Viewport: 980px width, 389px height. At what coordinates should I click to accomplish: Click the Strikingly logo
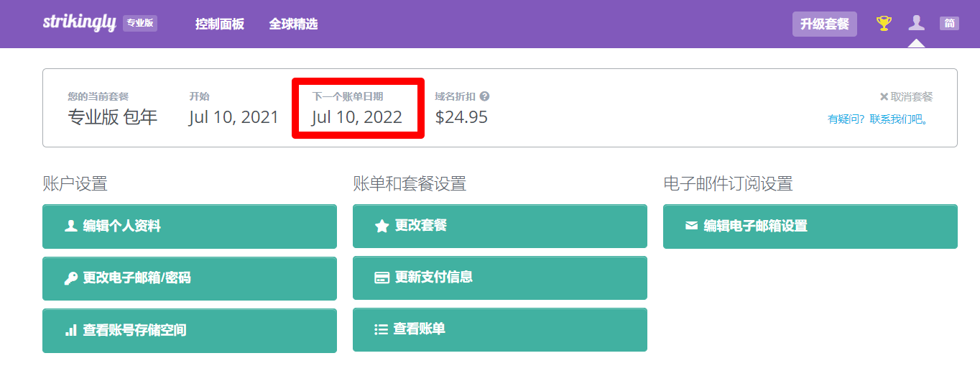click(79, 23)
